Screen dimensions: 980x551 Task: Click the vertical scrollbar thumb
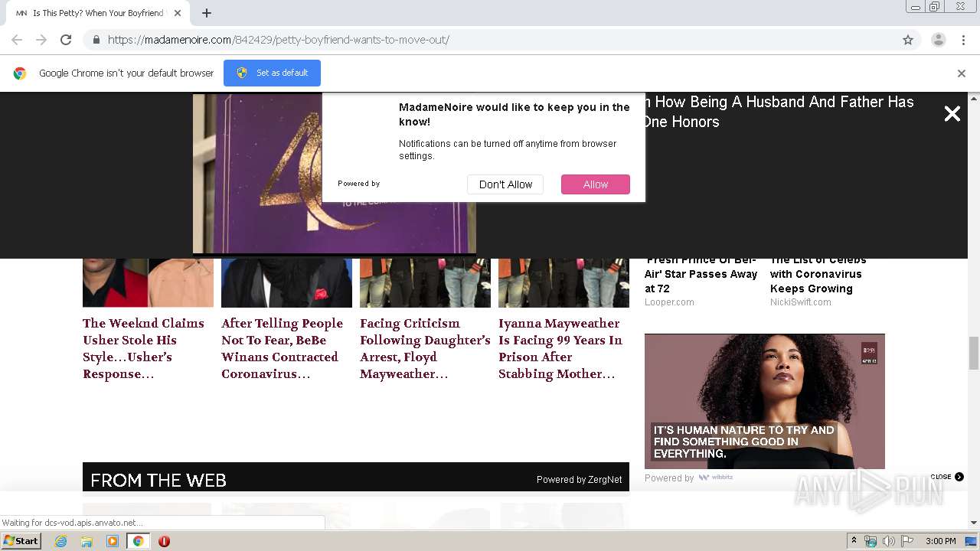(974, 353)
